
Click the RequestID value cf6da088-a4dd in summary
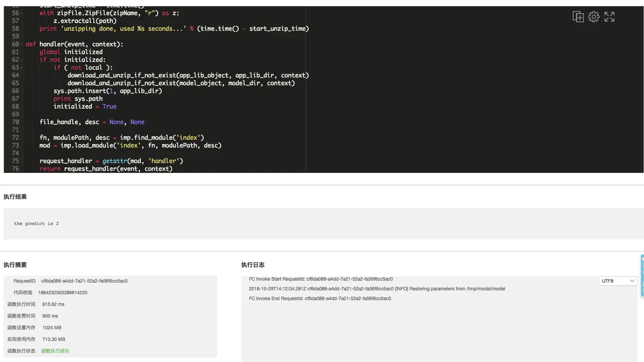click(84, 281)
